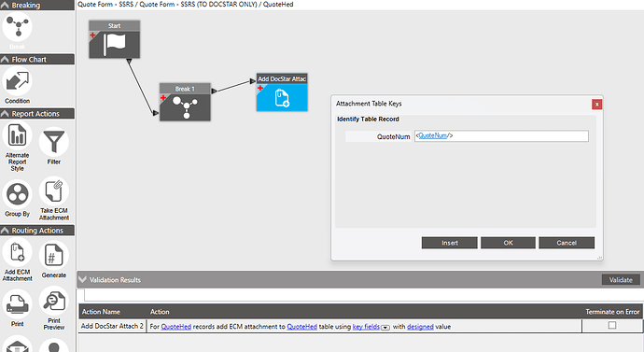Collapse the Validation Results panel
Viewport: 644px width, 352px height.
click(x=82, y=280)
